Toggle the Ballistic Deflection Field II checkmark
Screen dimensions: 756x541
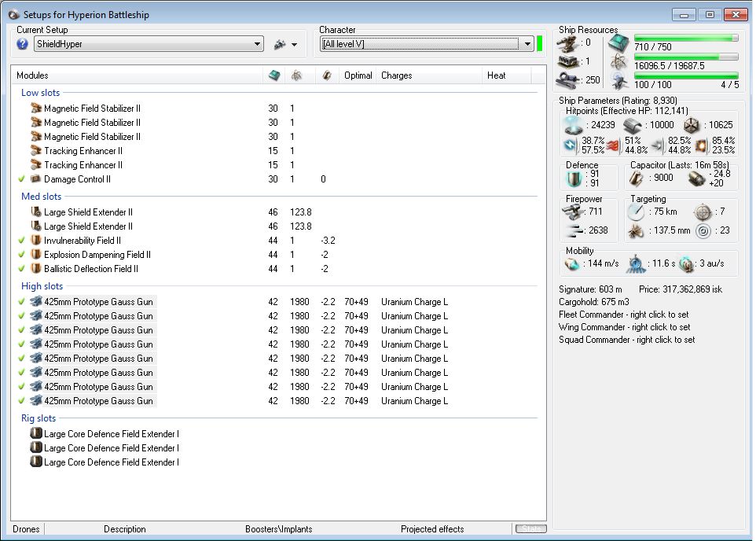click(22, 268)
